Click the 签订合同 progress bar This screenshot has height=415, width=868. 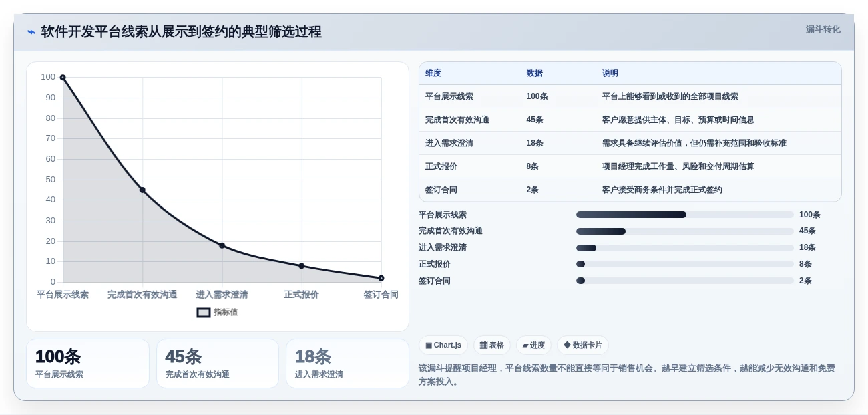pyautogui.click(x=685, y=281)
